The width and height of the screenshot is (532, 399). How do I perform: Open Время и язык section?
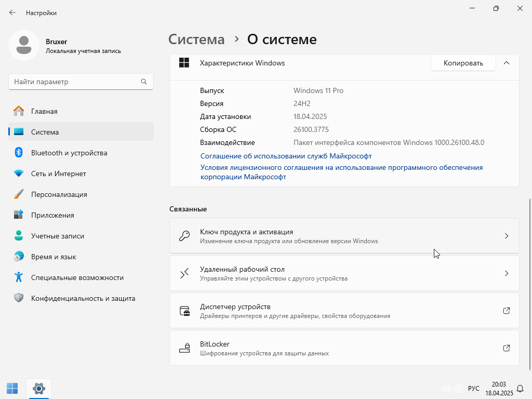click(x=81, y=257)
